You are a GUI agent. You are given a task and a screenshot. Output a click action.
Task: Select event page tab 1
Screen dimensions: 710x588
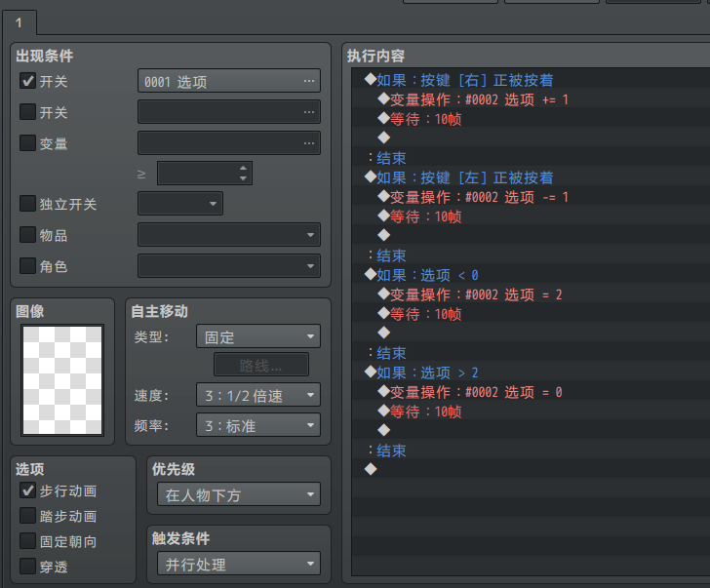coord(20,22)
